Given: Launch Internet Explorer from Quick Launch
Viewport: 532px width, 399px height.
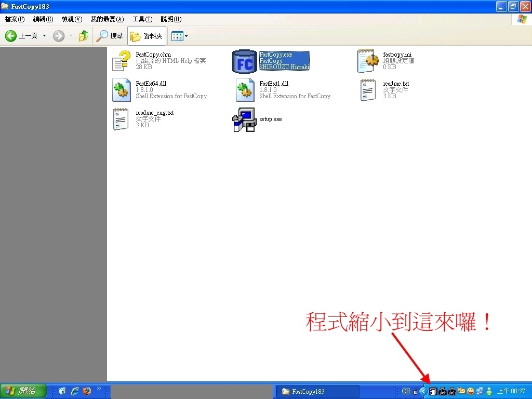Looking at the screenshot, I should click(75, 391).
